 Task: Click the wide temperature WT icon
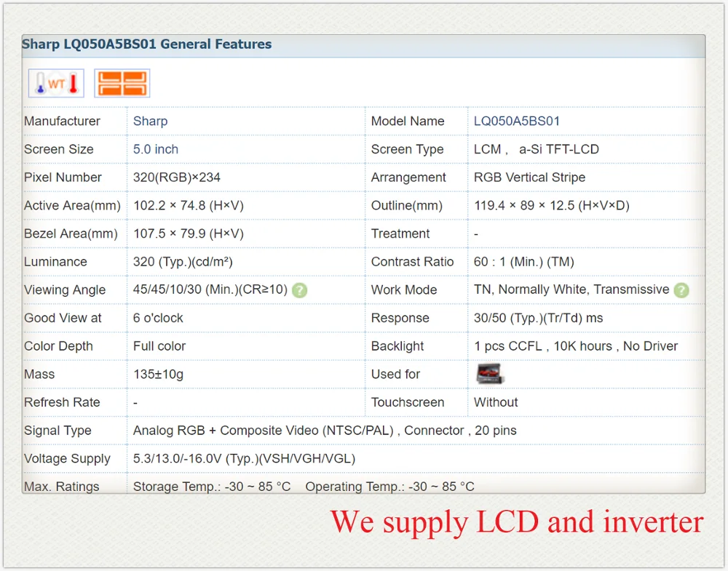pos(56,84)
